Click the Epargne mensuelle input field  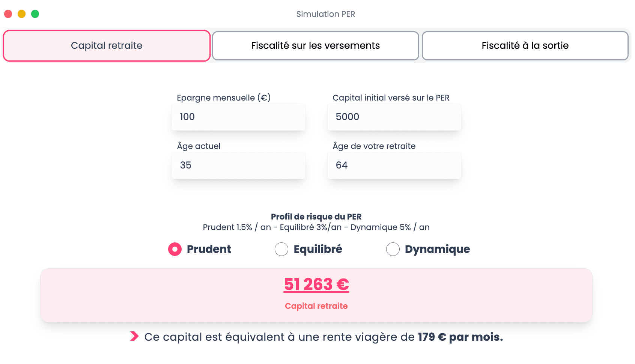[238, 117]
